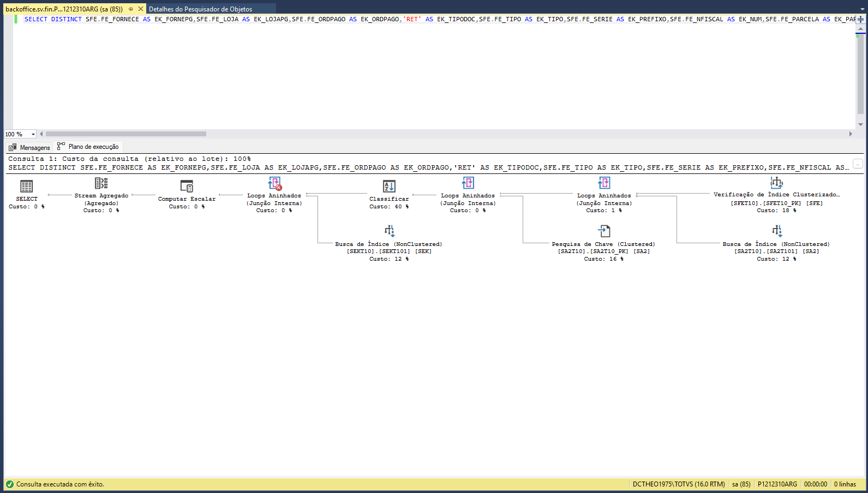Click the vertical scrollbar down arrow in editor
Image resolution: width=868 pixels, height=493 pixels.
(860, 124)
